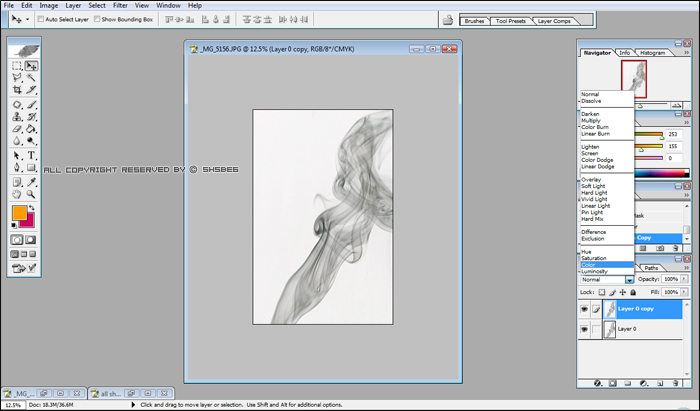
Task: Select the Rectangular Marquee tool
Action: click(17, 66)
